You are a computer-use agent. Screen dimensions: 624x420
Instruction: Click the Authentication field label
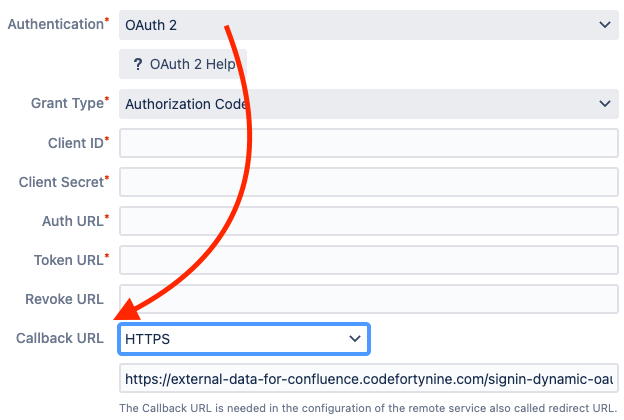click(55, 24)
